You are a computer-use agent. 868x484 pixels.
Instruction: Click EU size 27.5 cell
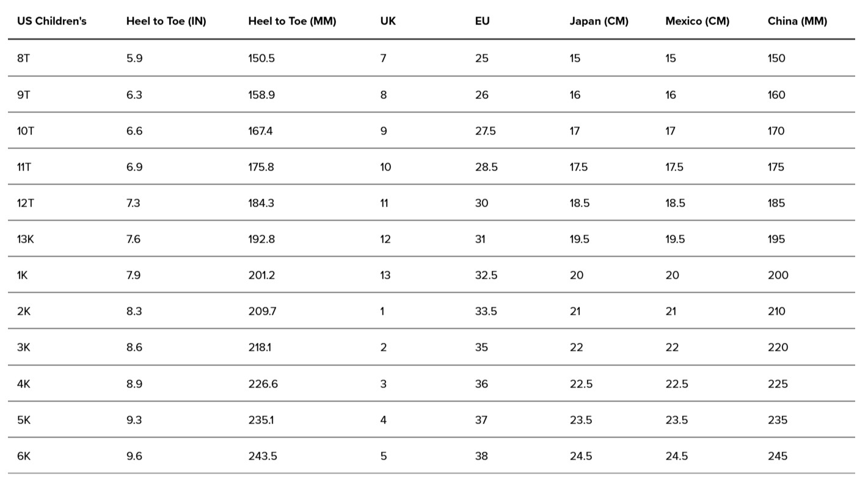pyautogui.click(x=485, y=131)
